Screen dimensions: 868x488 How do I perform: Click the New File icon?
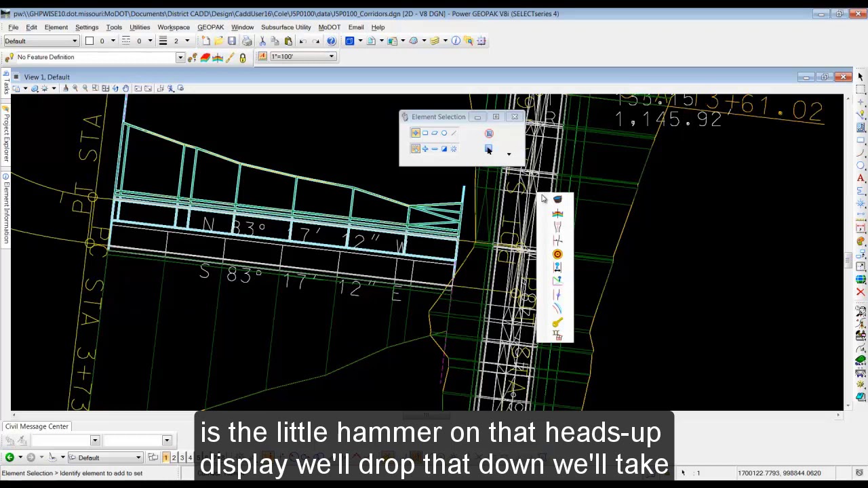pos(206,41)
